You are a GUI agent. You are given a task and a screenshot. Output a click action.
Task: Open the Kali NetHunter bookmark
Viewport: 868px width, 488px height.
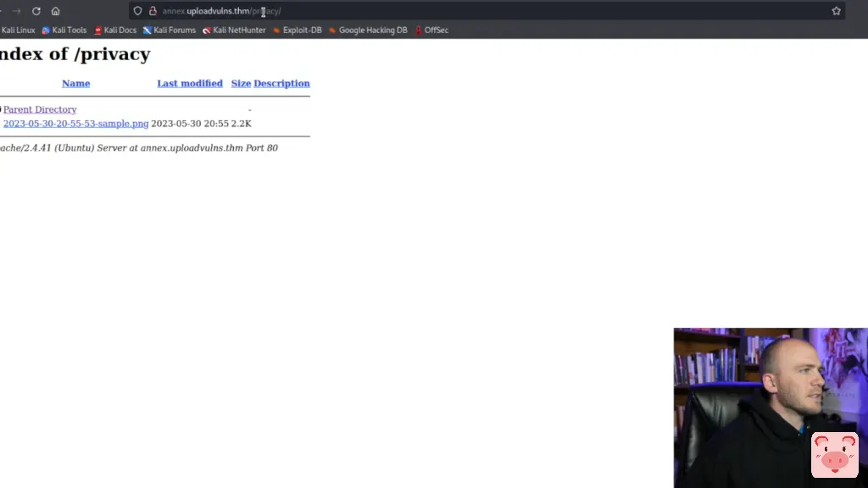234,30
